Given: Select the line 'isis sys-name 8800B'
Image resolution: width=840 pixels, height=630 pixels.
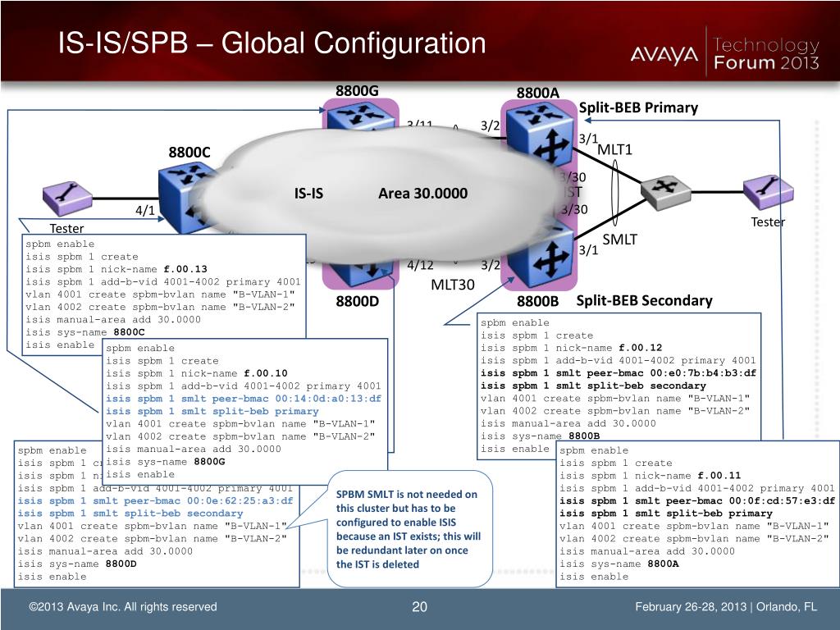Looking at the screenshot, I should 540,436.
